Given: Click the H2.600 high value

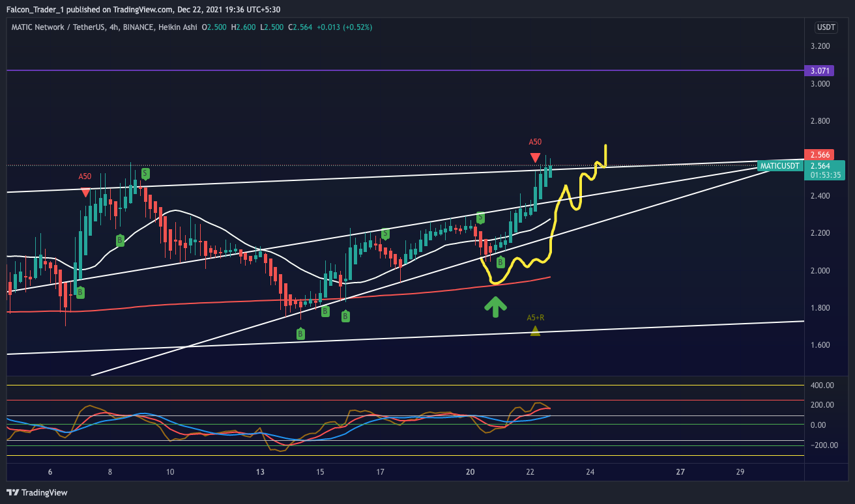Looking at the screenshot, I should point(245,27).
